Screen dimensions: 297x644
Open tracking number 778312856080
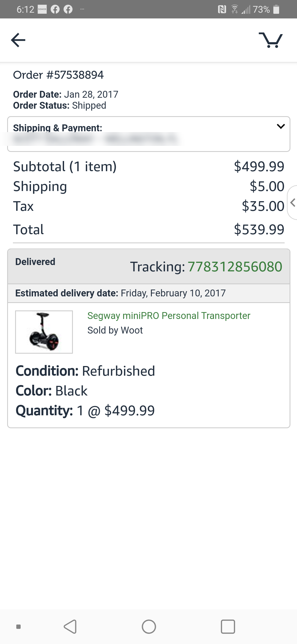click(235, 267)
